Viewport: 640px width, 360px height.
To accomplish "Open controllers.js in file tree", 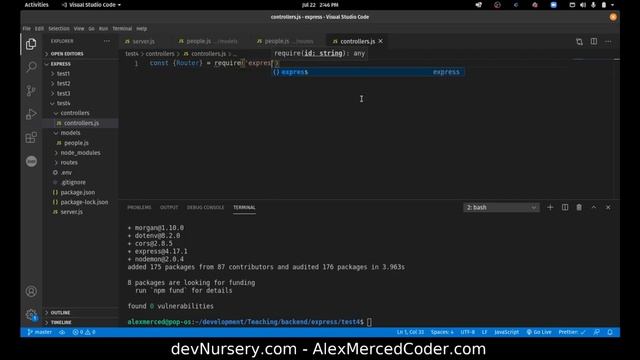I will pyautogui.click(x=81, y=123).
